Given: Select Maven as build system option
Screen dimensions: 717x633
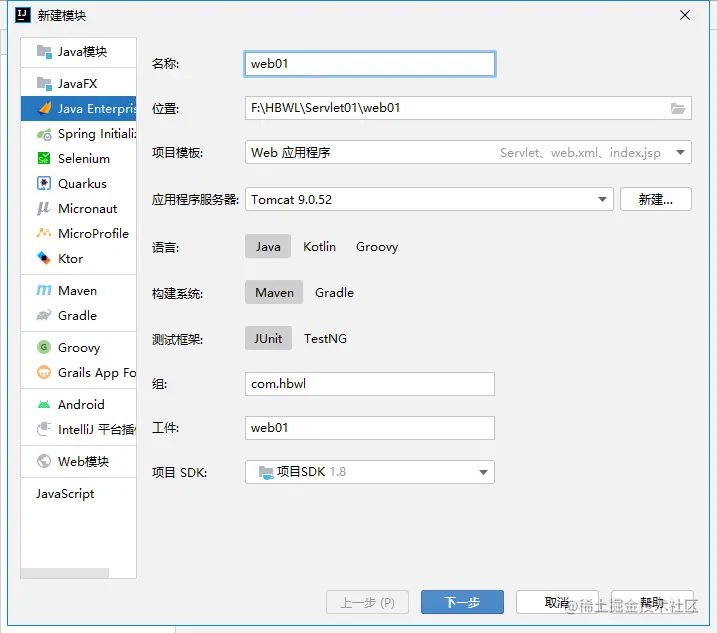Looking at the screenshot, I should [x=274, y=292].
